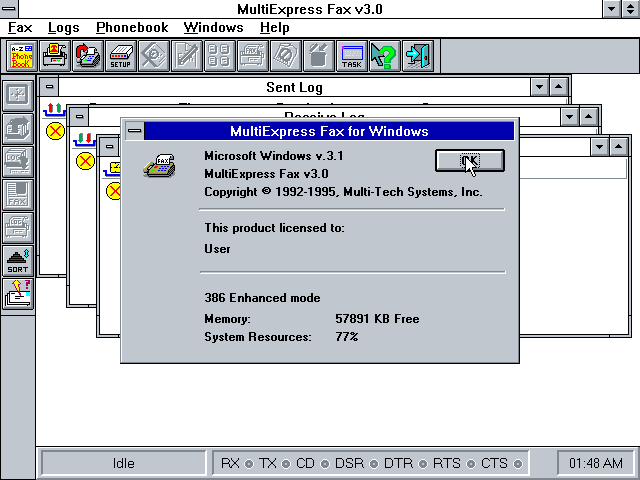Click the '77%' system resources value
The height and width of the screenshot is (480, 640).
[x=347, y=337]
